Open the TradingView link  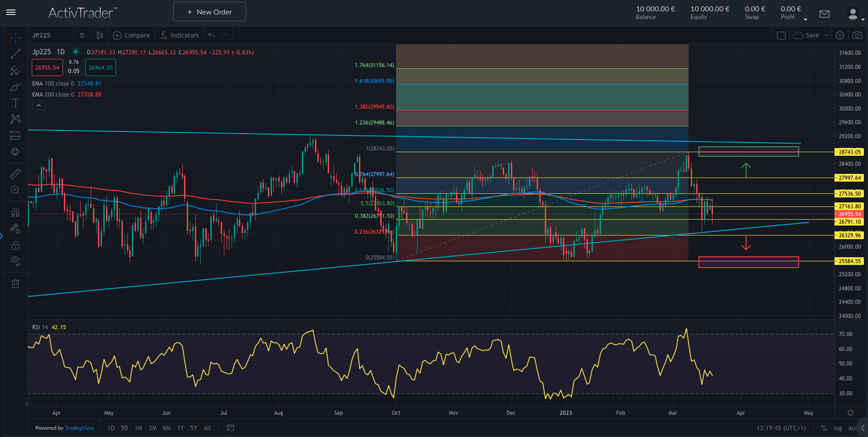(x=79, y=427)
